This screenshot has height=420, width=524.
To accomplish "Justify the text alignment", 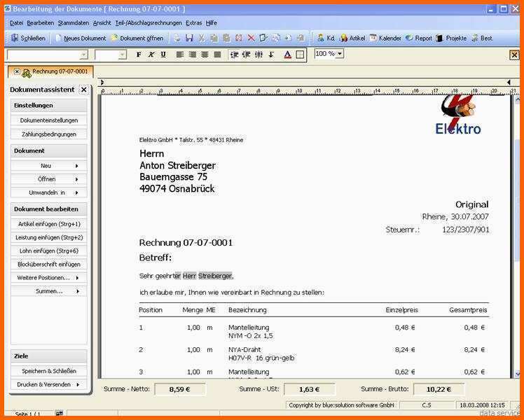I will point(217,55).
